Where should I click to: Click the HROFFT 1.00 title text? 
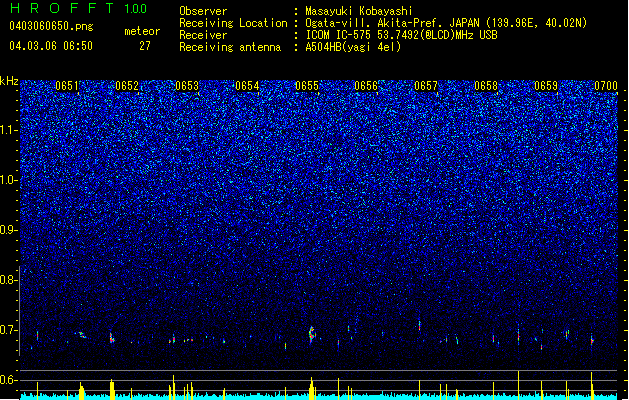[x=78, y=8]
